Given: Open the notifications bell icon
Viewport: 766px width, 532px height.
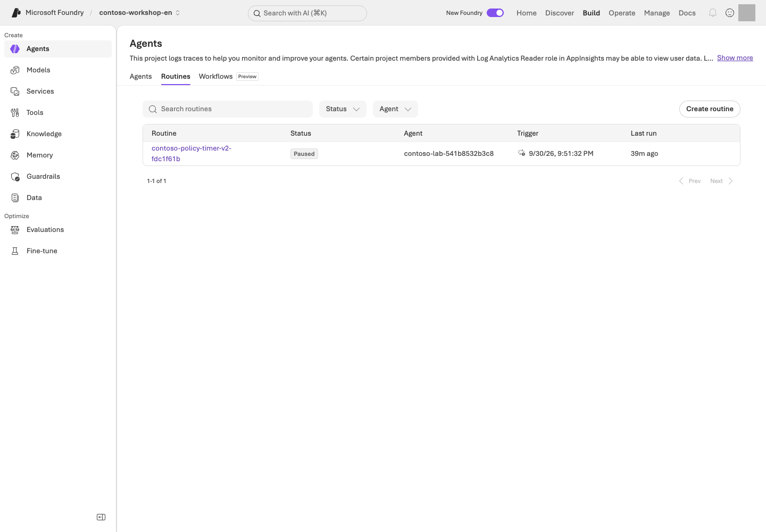Looking at the screenshot, I should coord(713,13).
